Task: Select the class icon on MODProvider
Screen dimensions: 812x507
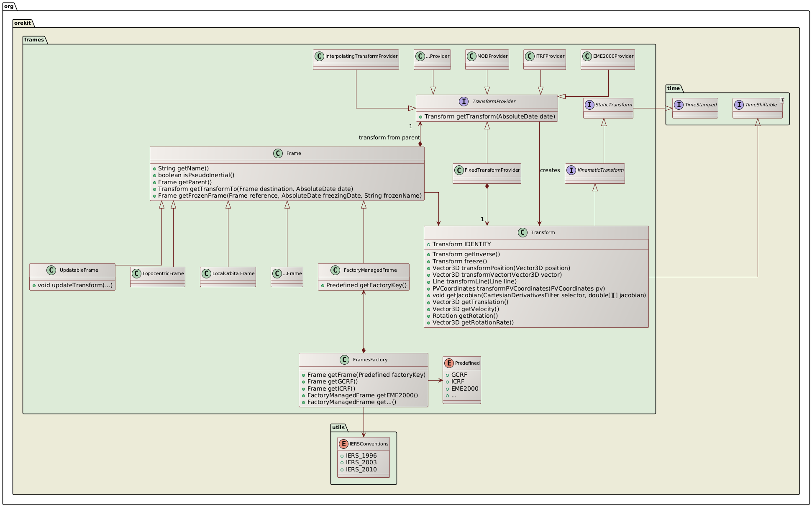Action: (471, 56)
